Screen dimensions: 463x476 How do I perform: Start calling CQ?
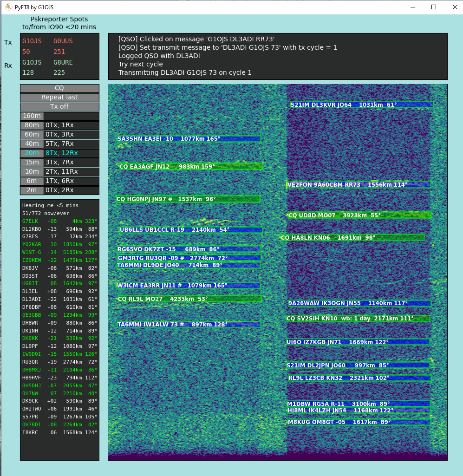pos(59,88)
